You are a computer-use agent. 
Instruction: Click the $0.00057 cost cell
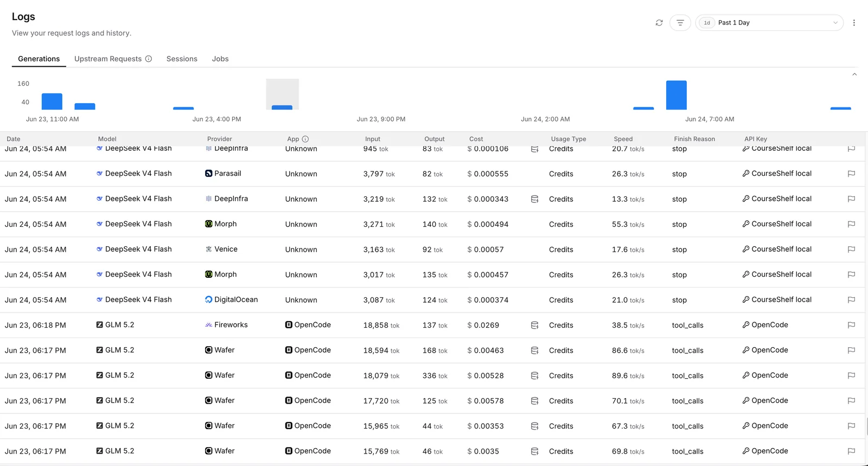pos(486,250)
